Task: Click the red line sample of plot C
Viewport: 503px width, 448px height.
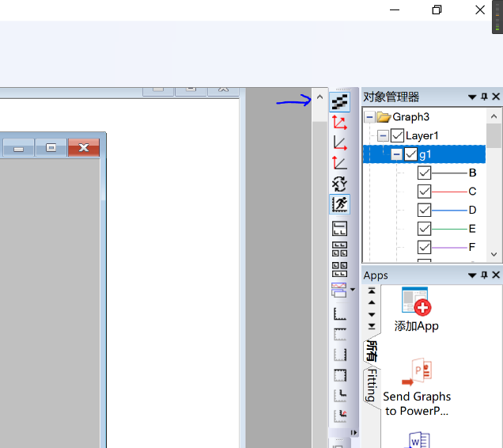Action: pyautogui.click(x=449, y=192)
